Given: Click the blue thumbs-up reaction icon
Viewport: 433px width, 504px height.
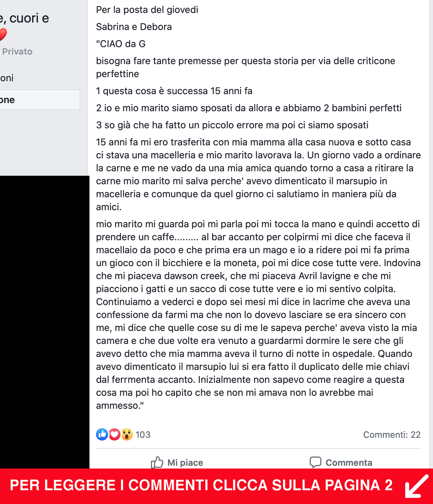Looking at the screenshot, I should coord(102,434).
